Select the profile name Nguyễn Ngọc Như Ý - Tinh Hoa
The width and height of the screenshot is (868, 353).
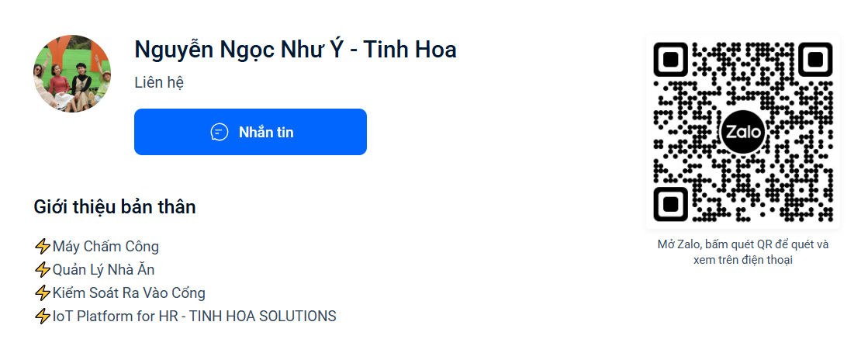click(296, 50)
